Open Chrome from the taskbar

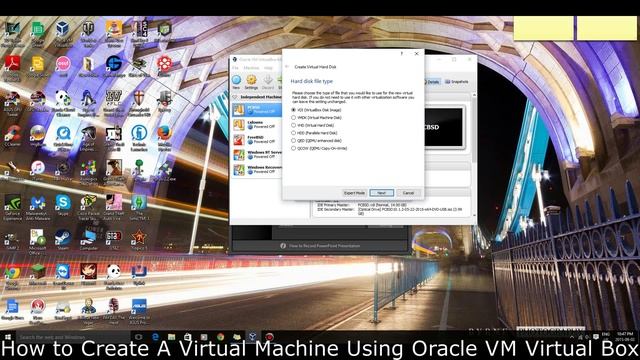pos(220,337)
